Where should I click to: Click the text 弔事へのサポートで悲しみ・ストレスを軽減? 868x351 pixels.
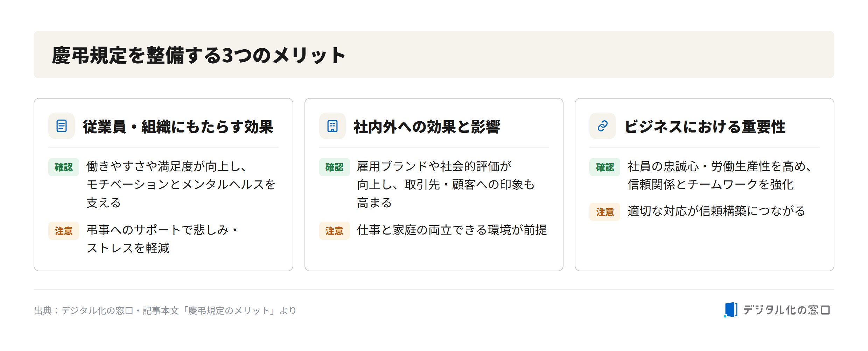(x=162, y=239)
